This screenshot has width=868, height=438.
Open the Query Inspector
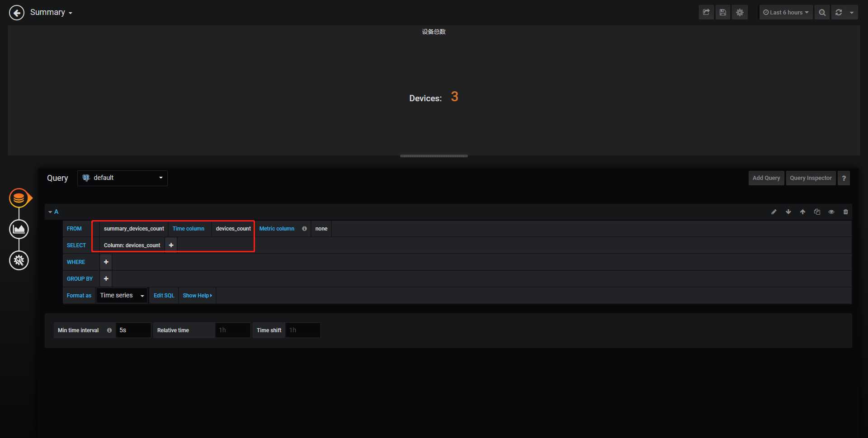point(811,178)
